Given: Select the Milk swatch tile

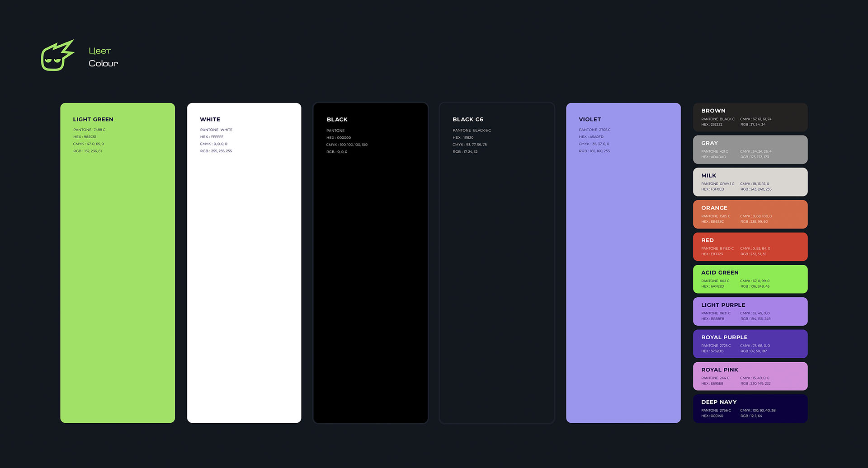Looking at the screenshot, I should point(750,182).
